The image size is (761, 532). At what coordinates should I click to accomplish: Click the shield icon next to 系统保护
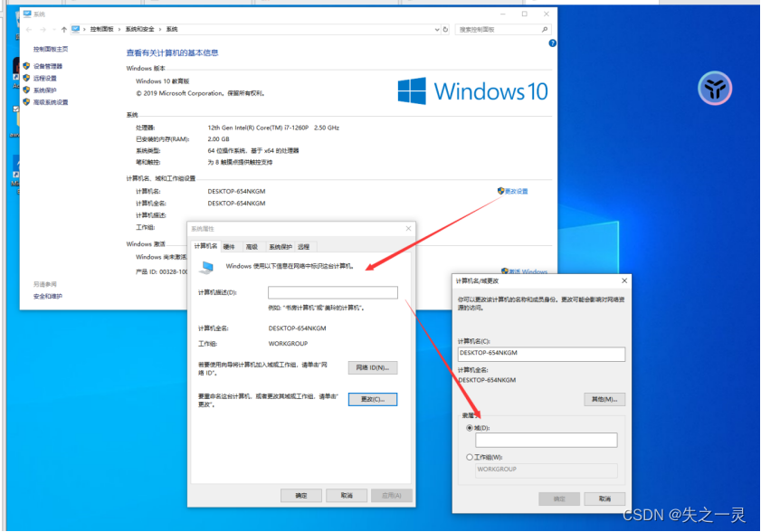[x=26, y=90]
